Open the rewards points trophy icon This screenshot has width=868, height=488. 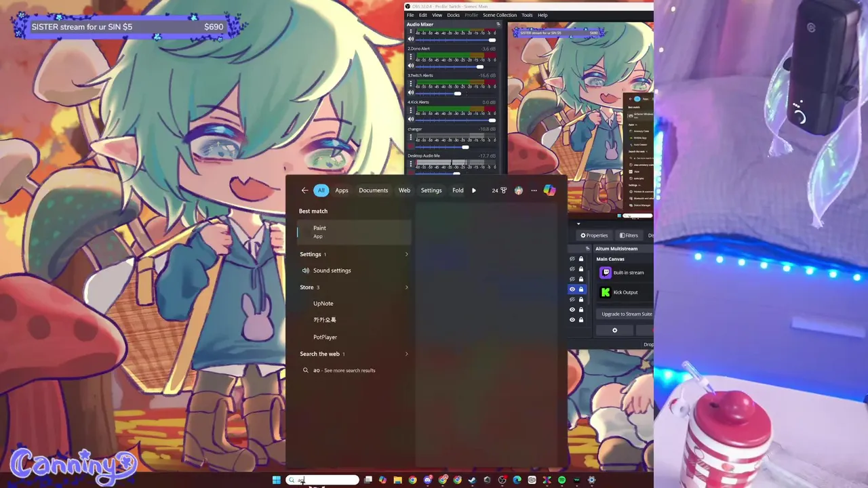pyautogui.click(x=503, y=190)
